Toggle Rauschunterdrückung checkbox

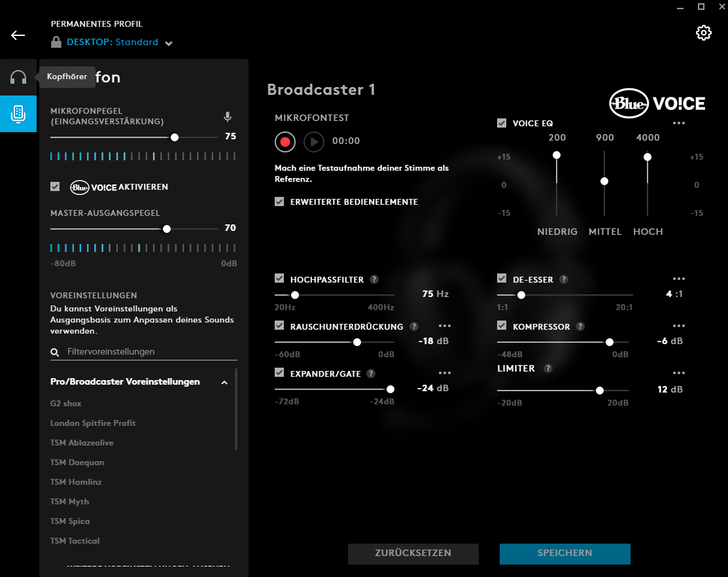[279, 325]
